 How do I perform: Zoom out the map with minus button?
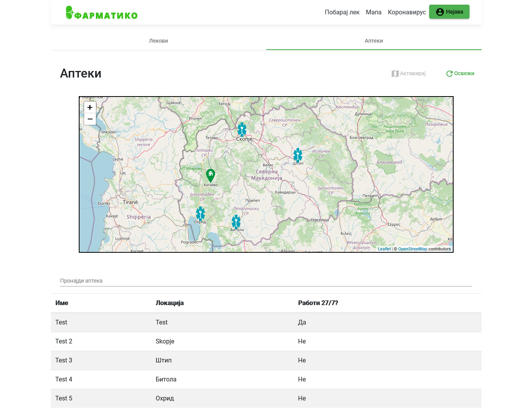[90, 119]
